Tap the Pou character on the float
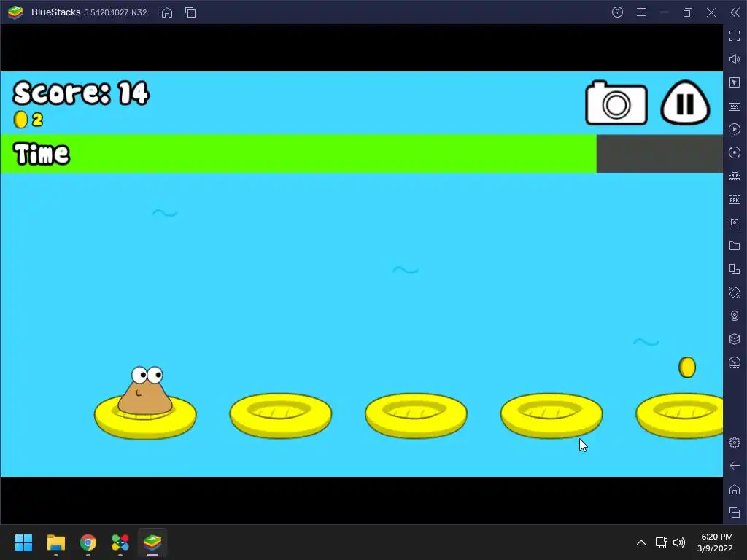747x560 pixels. (145, 391)
